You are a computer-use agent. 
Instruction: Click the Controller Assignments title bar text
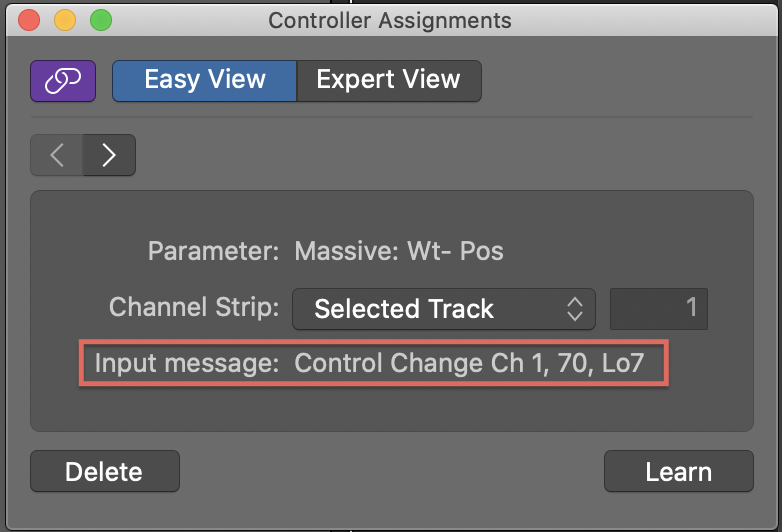(x=390, y=20)
